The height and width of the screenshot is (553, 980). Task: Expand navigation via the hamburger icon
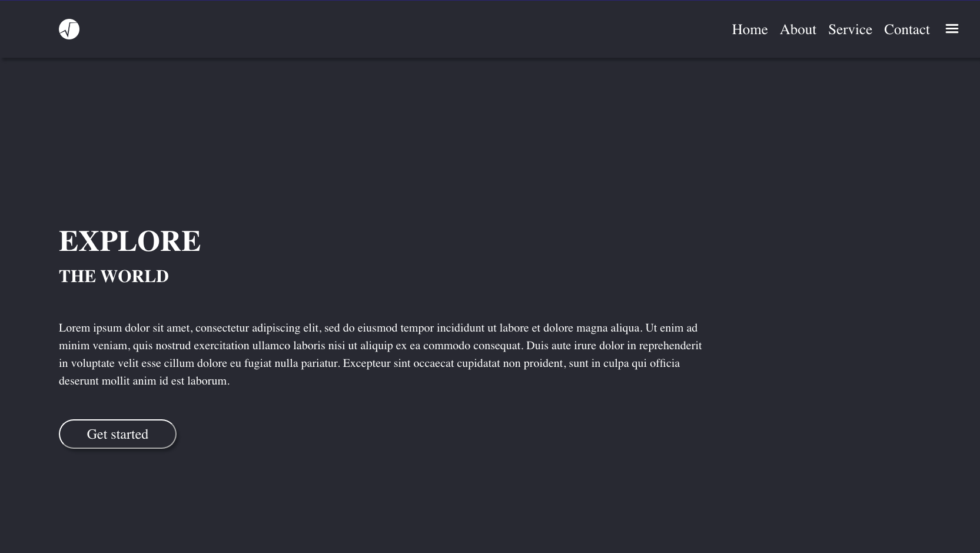click(952, 28)
